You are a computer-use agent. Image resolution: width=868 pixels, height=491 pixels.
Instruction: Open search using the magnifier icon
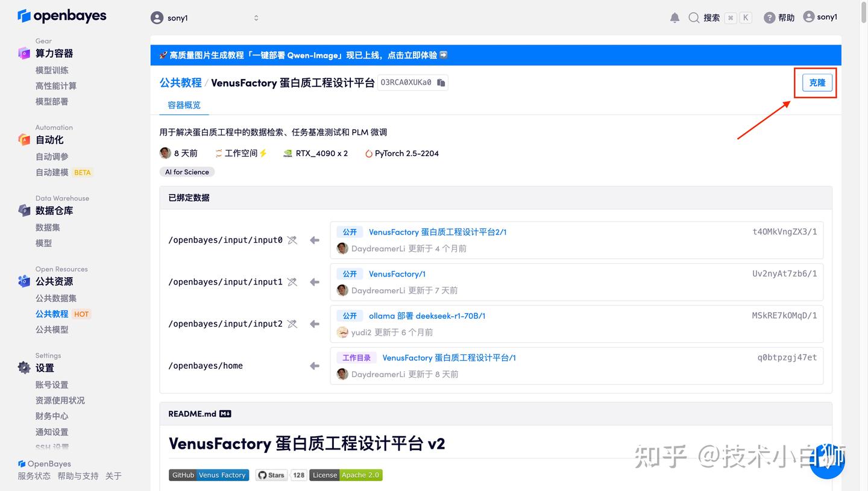694,17
